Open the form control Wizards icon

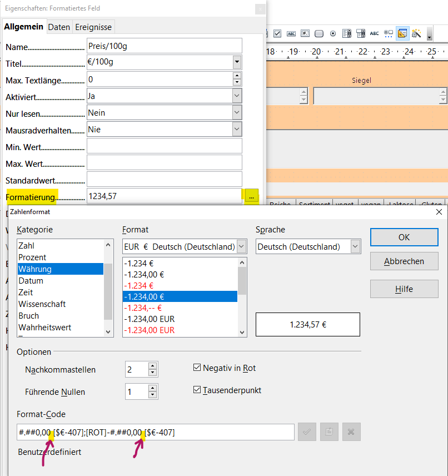416,33
